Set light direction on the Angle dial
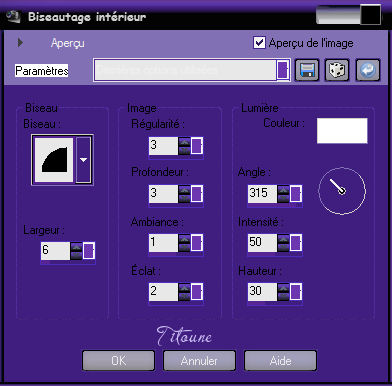This screenshot has height=386, width=392. coord(342,191)
